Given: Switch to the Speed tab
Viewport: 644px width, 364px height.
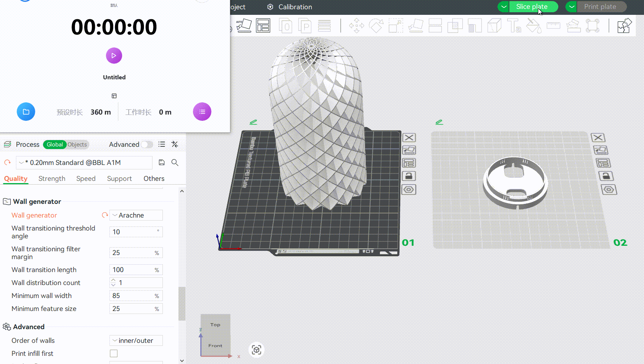Looking at the screenshot, I should click(86, 179).
